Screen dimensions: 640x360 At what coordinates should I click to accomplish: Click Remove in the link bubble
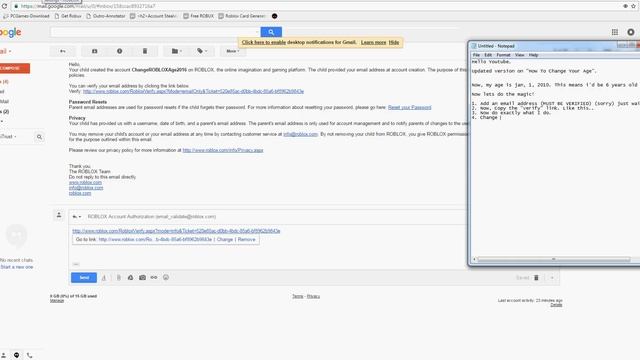(247, 240)
